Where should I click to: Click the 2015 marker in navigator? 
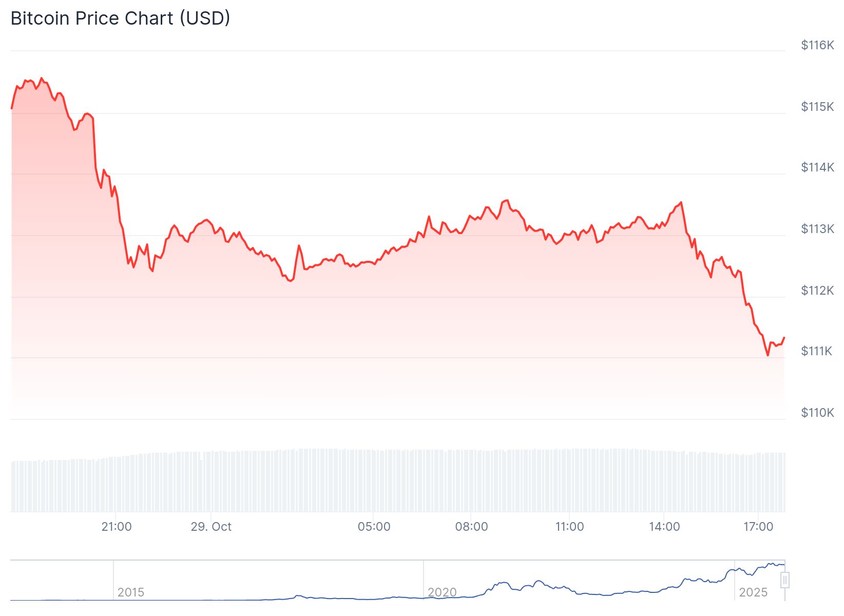click(x=131, y=592)
